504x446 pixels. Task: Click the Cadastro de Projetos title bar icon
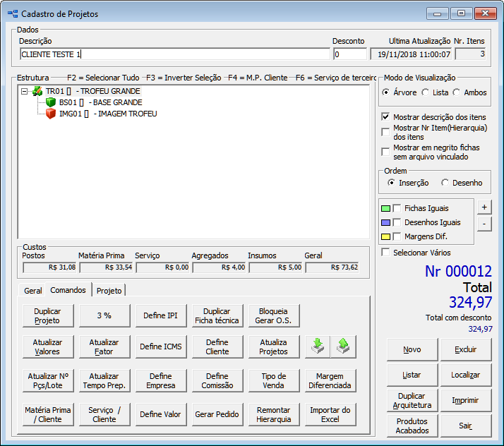tap(12, 14)
